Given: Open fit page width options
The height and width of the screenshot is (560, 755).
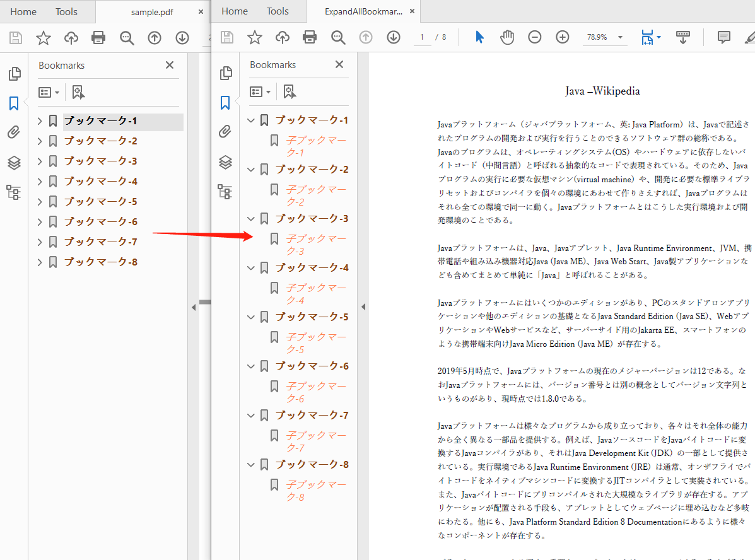Looking at the screenshot, I should click(651, 37).
